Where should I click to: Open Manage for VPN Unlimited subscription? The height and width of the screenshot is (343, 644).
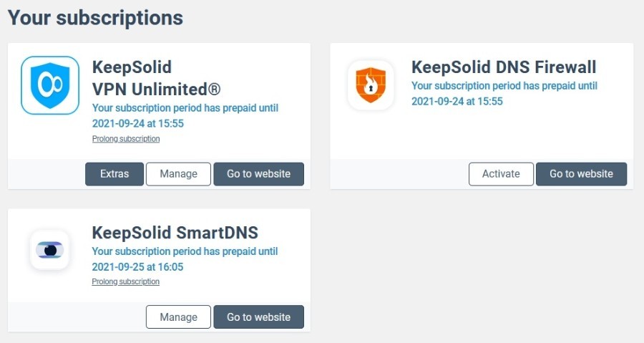pyautogui.click(x=179, y=174)
